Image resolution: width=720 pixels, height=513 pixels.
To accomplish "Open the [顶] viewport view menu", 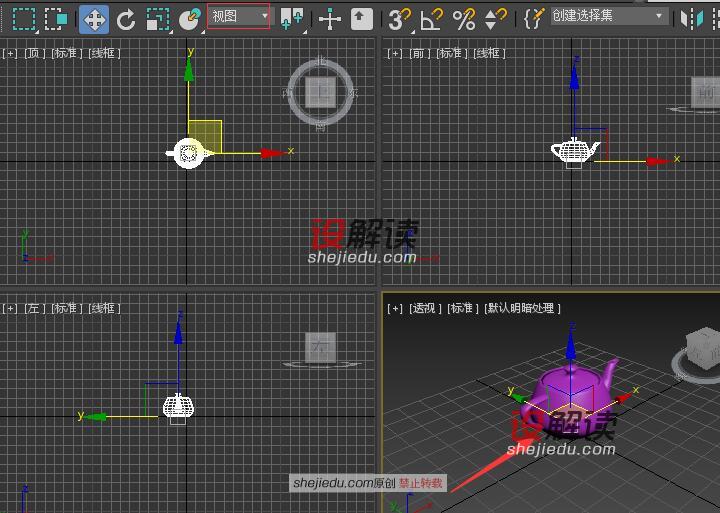I will pos(34,53).
